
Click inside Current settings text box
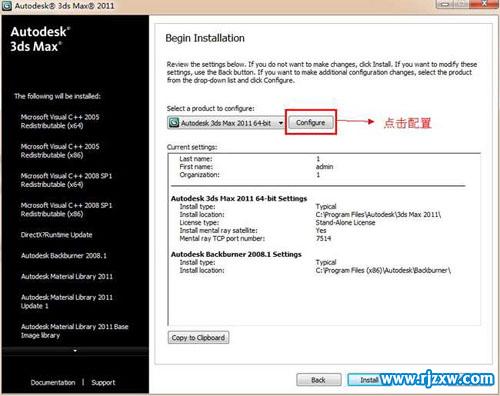[324, 239]
